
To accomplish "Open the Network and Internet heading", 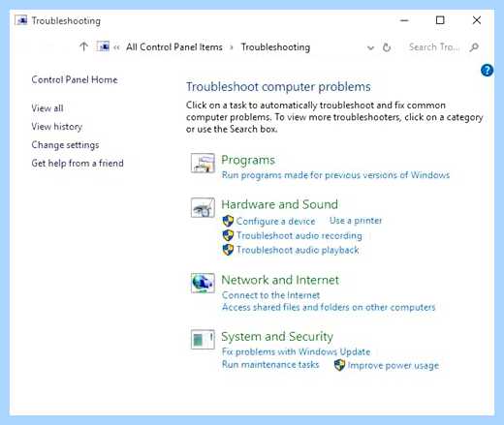I will click(280, 280).
